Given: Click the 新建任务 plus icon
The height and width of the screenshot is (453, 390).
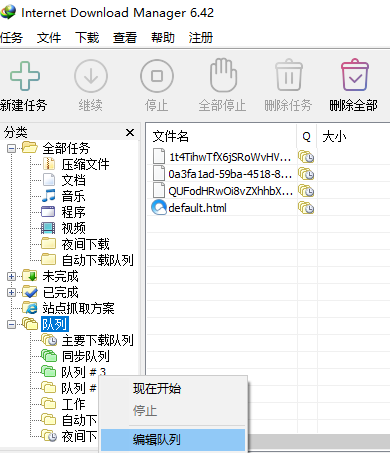Looking at the screenshot, I should pos(25,76).
